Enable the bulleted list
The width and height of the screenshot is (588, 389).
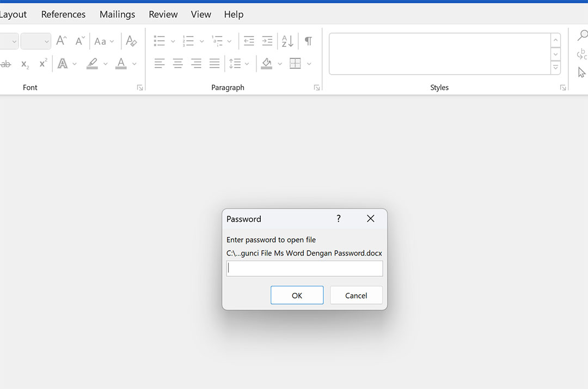(x=158, y=40)
